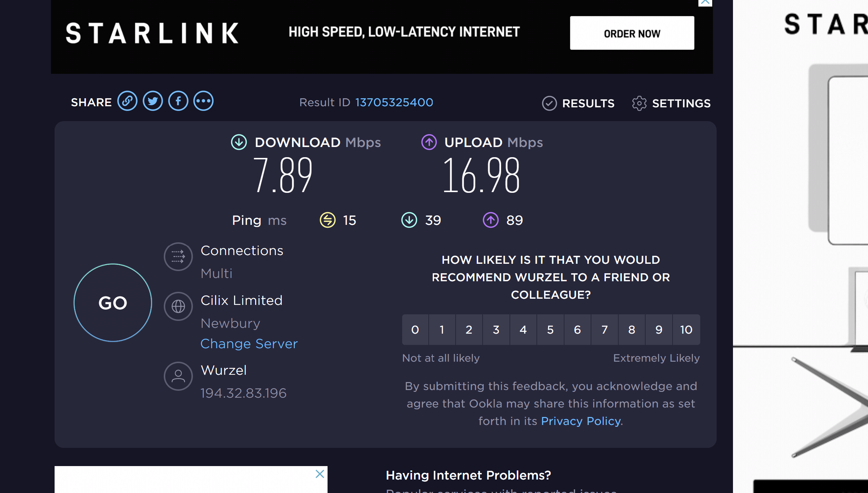Copy the share link icon
868x493 pixels.
click(127, 101)
